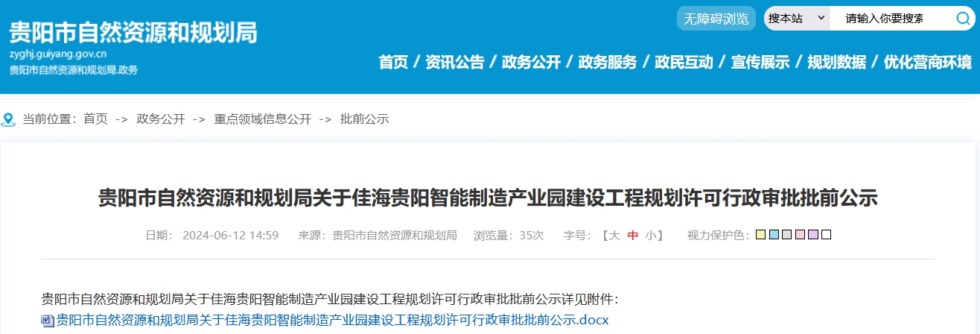980x334 pixels.
Task: Open the attached 批前公示.docx link
Action: (333, 321)
